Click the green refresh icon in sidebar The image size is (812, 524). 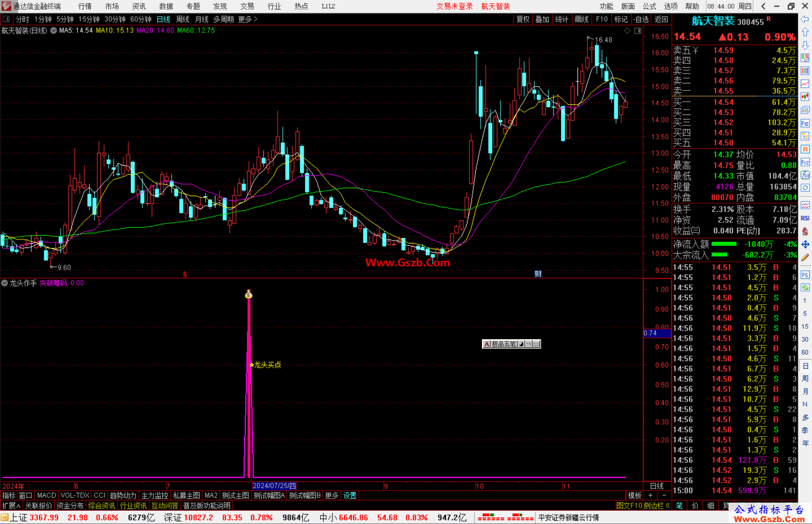tap(805, 288)
